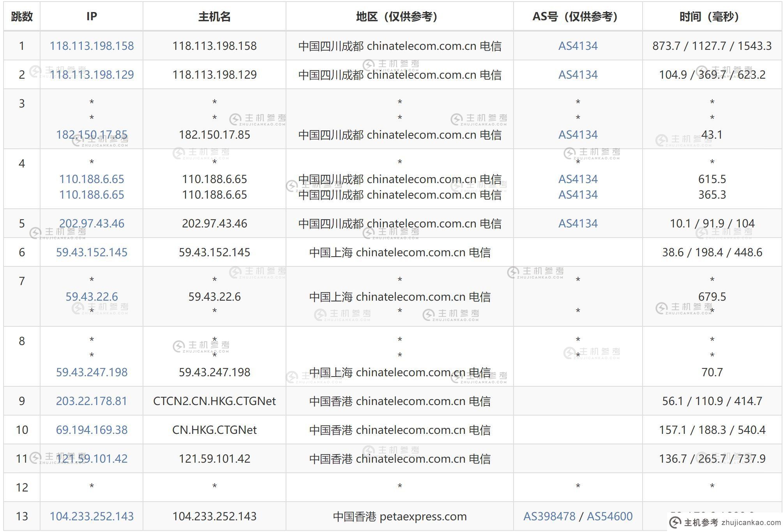The width and height of the screenshot is (784, 532).
Task: Open IP link 59.43.247.198
Action: point(92,372)
